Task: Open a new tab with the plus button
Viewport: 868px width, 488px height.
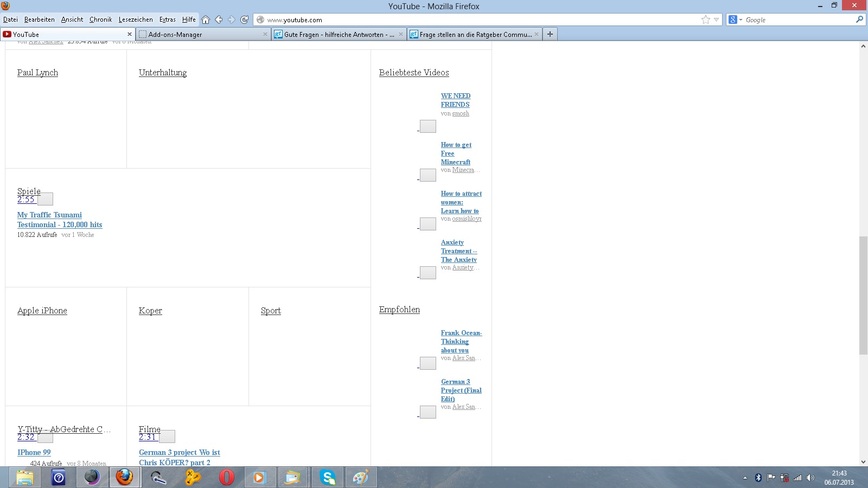Action: coord(550,34)
